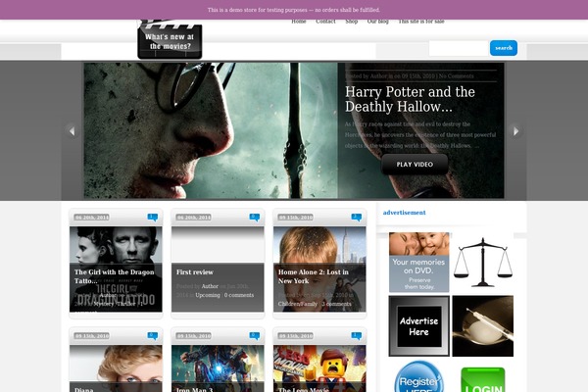Screen dimensions: 588x392
Task: Open the Harry Potter slider image
Action: coord(211,130)
